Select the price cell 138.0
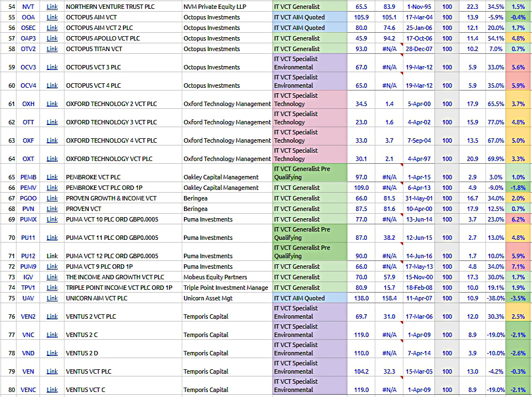This screenshot has width=532, height=397. click(361, 298)
